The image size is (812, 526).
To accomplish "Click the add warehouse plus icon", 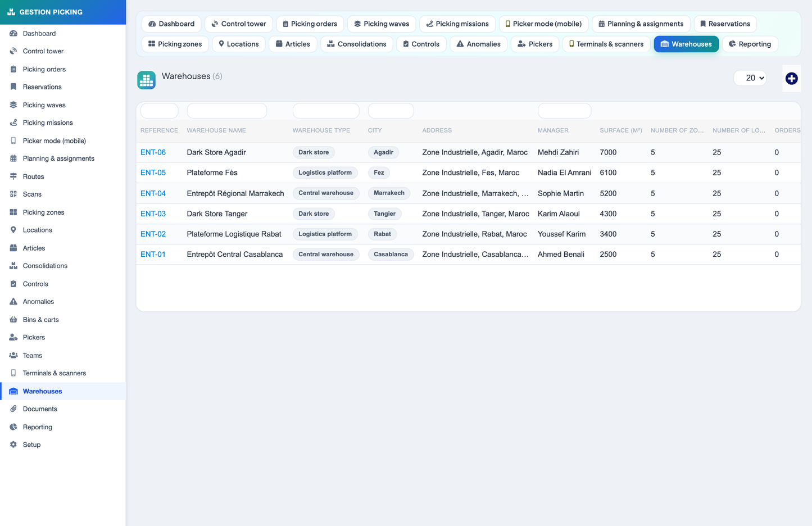I will tap(791, 79).
